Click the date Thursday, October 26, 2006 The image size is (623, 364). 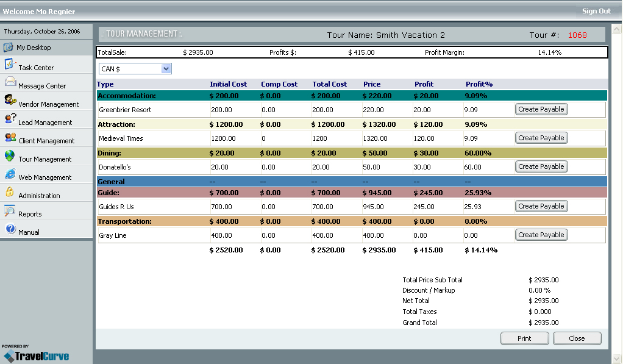pyautogui.click(x=42, y=31)
